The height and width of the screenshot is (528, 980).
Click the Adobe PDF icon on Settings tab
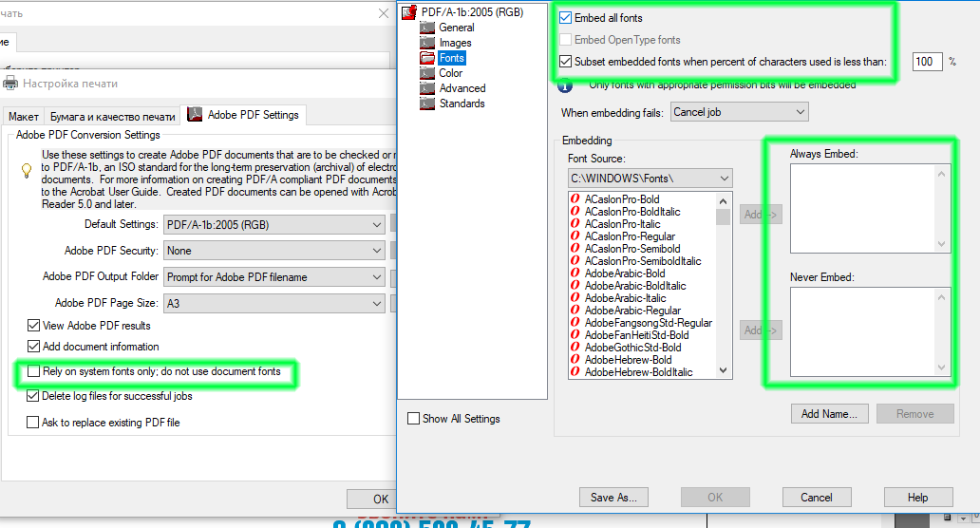pos(195,114)
